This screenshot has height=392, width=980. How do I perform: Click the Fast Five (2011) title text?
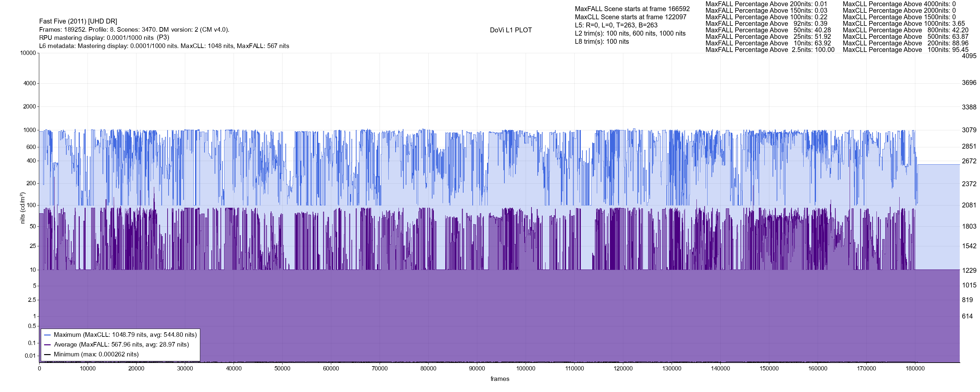[78, 21]
